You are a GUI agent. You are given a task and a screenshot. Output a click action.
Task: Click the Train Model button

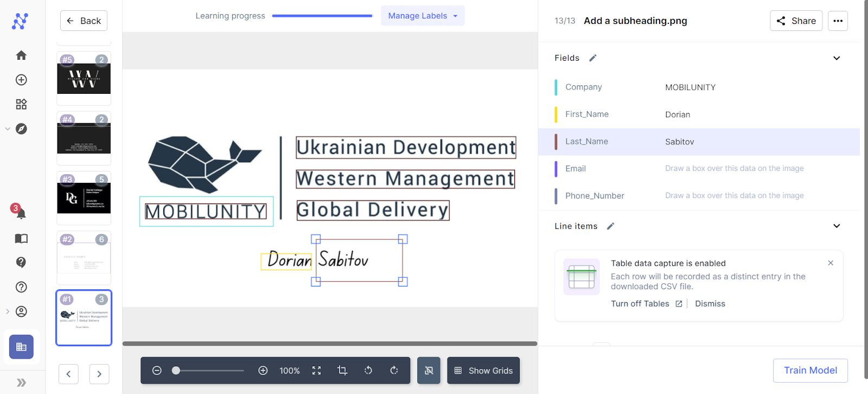coord(810,370)
